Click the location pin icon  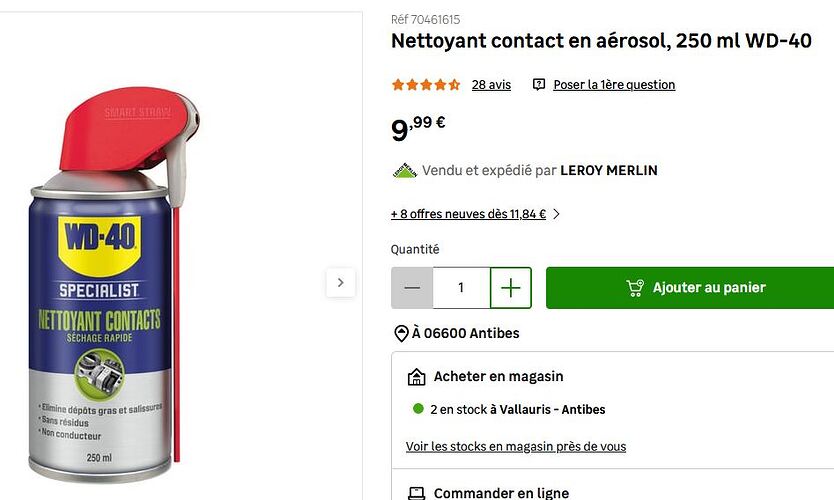coord(401,334)
